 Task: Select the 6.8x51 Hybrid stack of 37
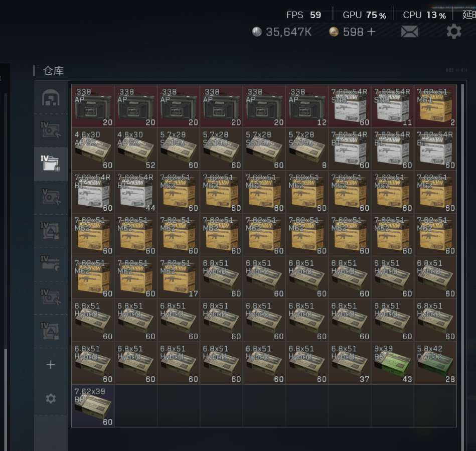[350, 363]
